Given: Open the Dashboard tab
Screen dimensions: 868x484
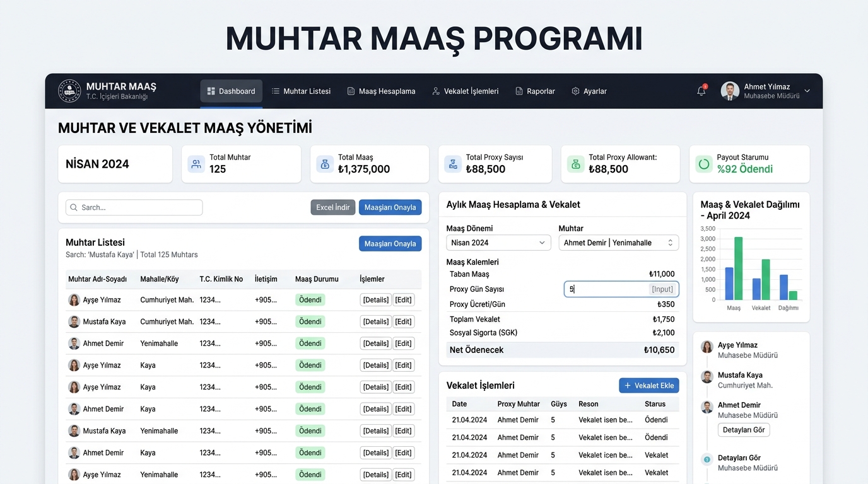Looking at the screenshot, I should click(231, 91).
